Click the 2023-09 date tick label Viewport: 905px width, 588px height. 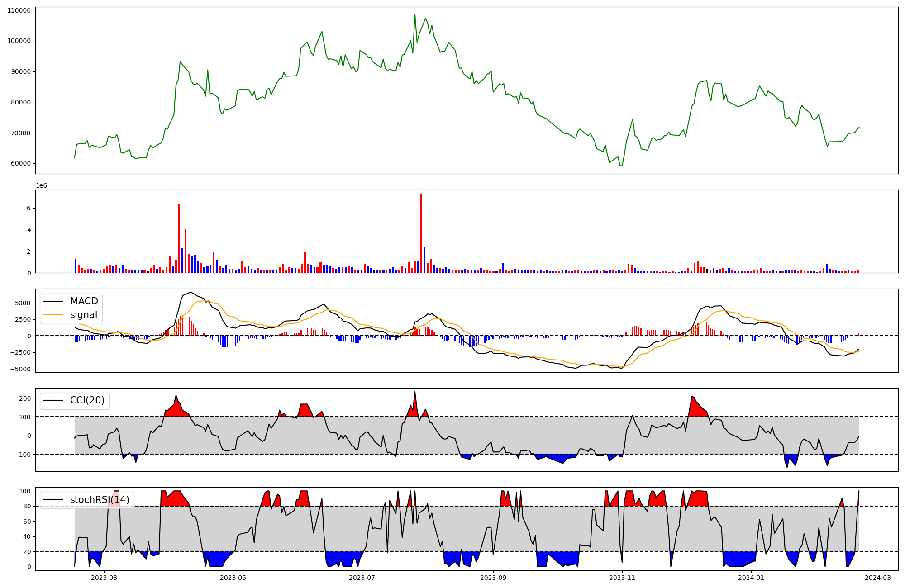pos(493,578)
